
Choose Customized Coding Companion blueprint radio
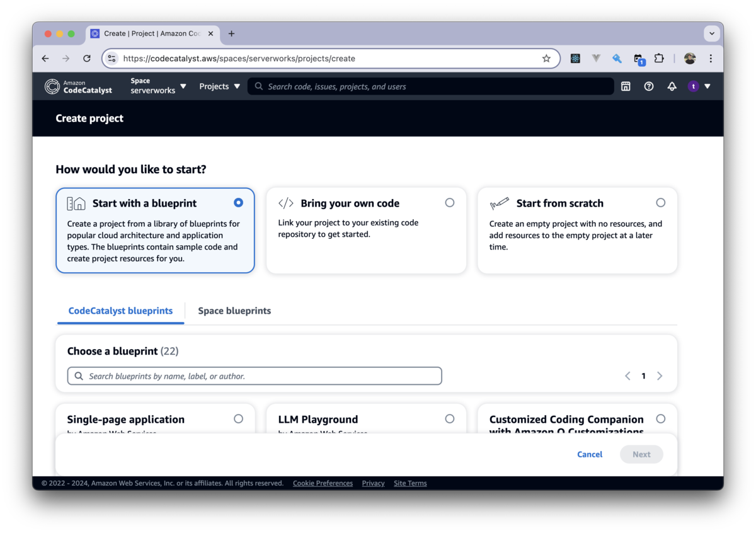click(660, 419)
